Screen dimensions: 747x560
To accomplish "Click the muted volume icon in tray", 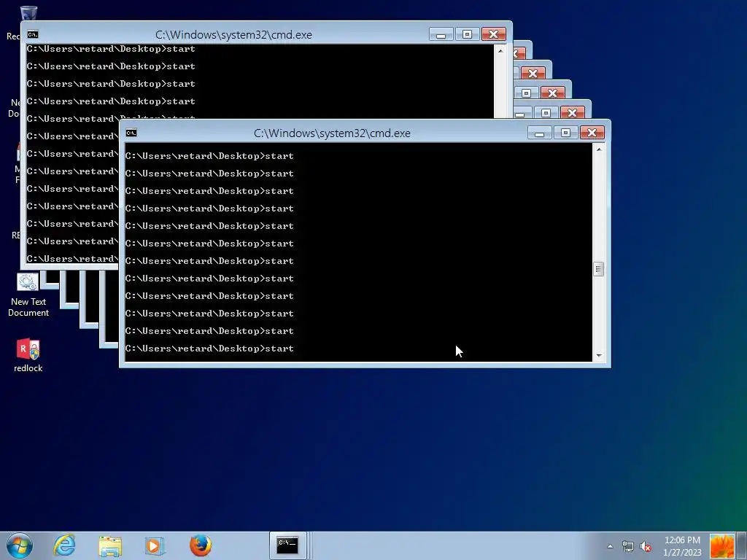I will coord(646,546).
